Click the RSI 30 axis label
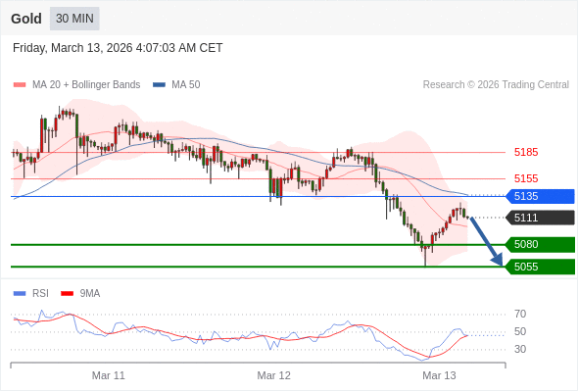Screen dimensions: 578x392 click(520, 349)
